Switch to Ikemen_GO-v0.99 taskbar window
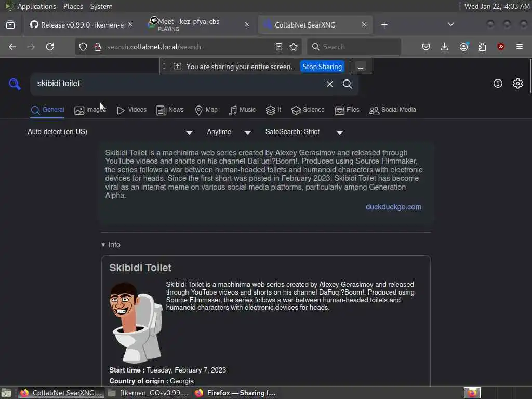532x399 pixels. [148, 393]
